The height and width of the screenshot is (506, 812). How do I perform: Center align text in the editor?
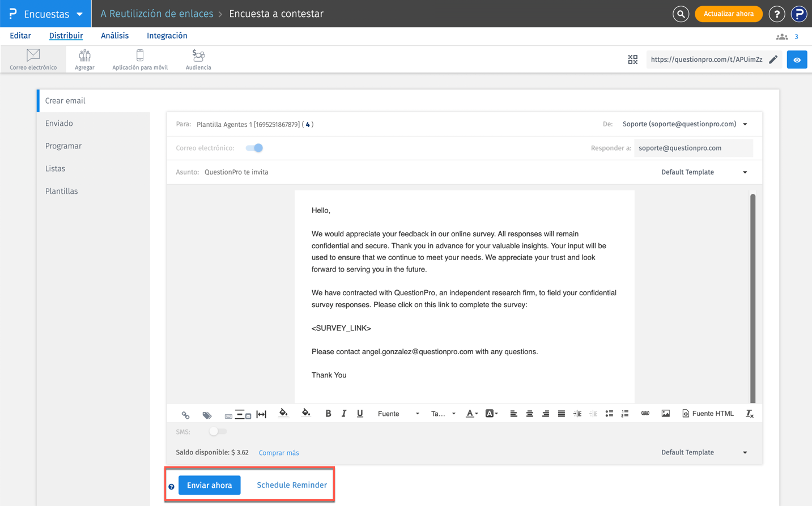(x=529, y=414)
